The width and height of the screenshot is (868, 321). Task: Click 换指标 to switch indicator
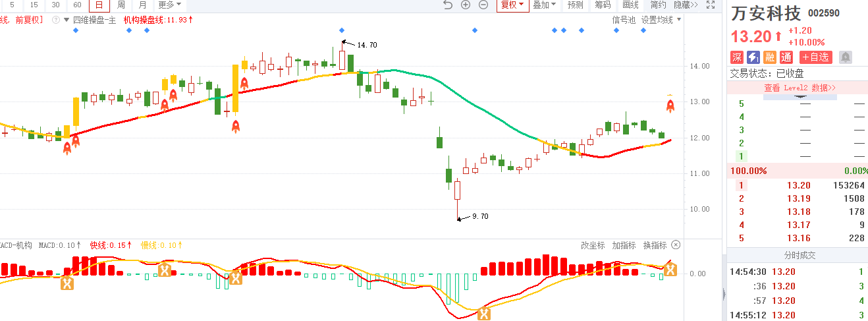pos(655,245)
